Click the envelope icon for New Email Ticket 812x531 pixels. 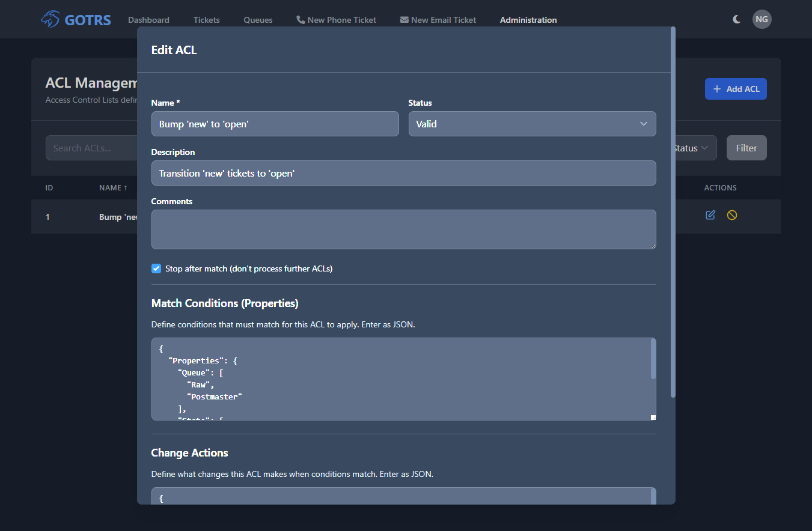point(404,20)
